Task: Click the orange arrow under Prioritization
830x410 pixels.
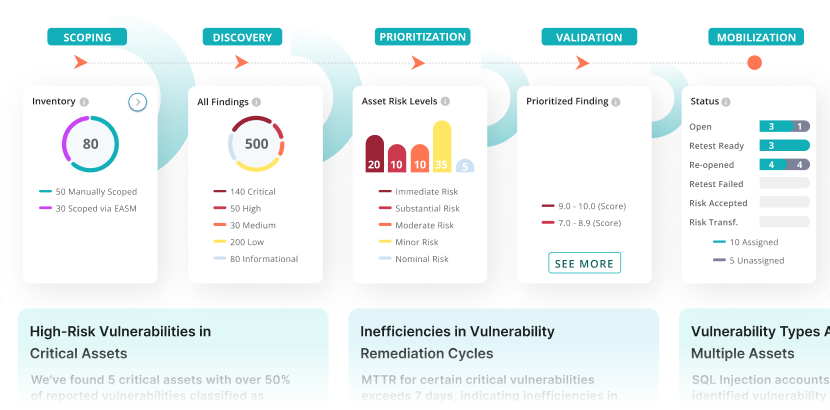Action: click(418, 63)
